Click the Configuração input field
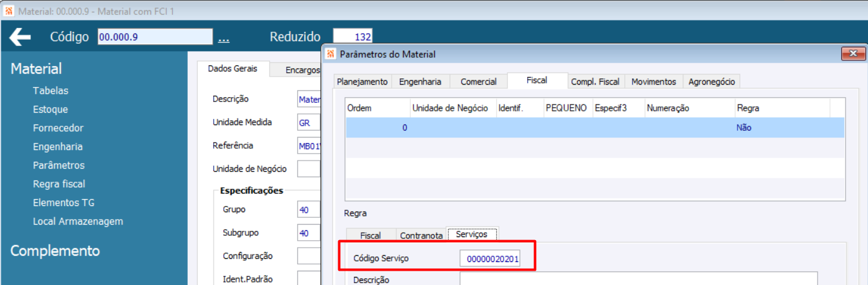 point(308,256)
